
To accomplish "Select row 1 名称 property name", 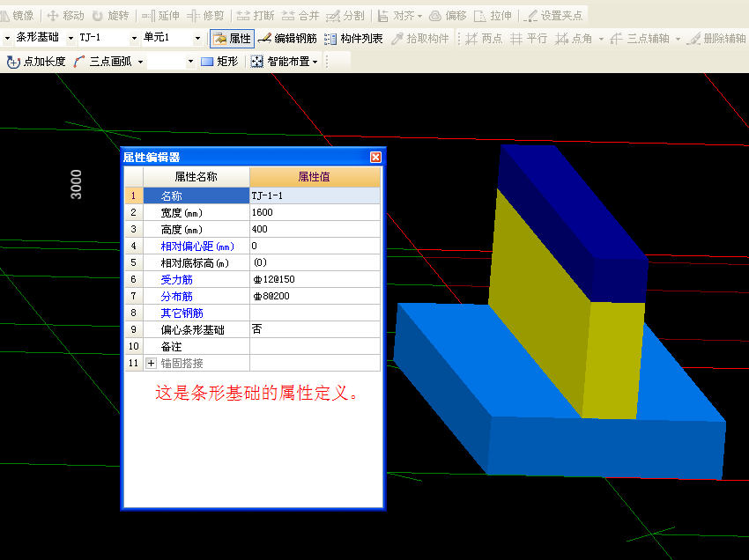I will click(197, 195).
